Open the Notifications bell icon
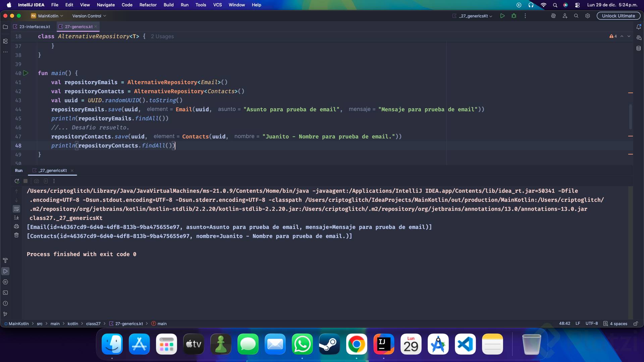644x362 pixels. pyautogui.click(x=639, y=27)
